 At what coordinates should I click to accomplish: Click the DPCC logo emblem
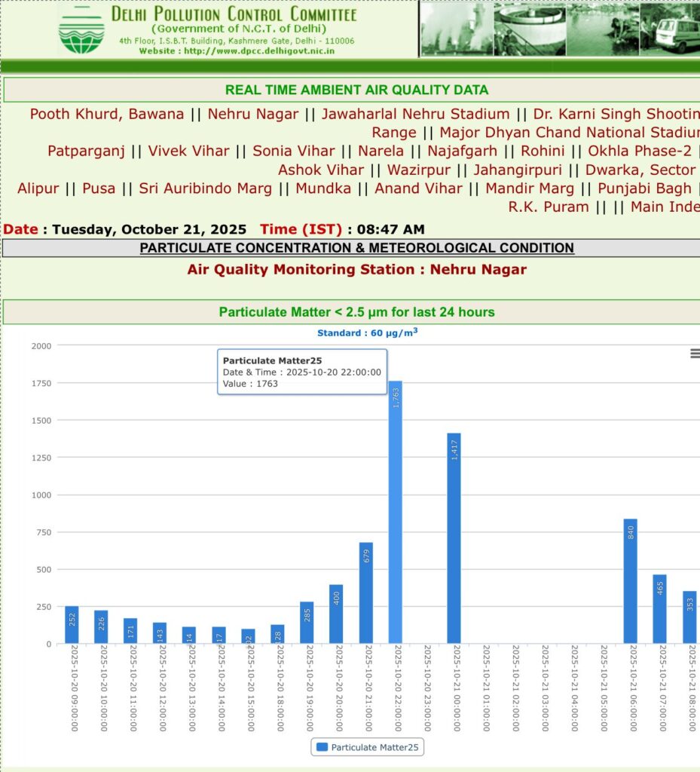click(81, 31)
